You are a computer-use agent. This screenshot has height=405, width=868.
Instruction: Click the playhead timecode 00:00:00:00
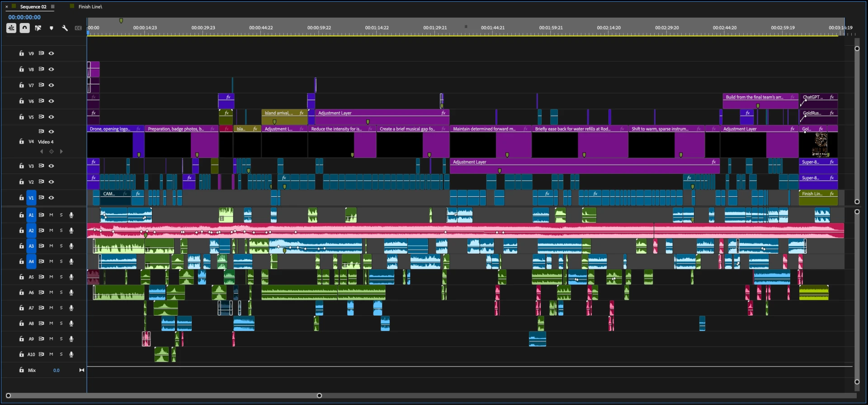coord(24,17)
